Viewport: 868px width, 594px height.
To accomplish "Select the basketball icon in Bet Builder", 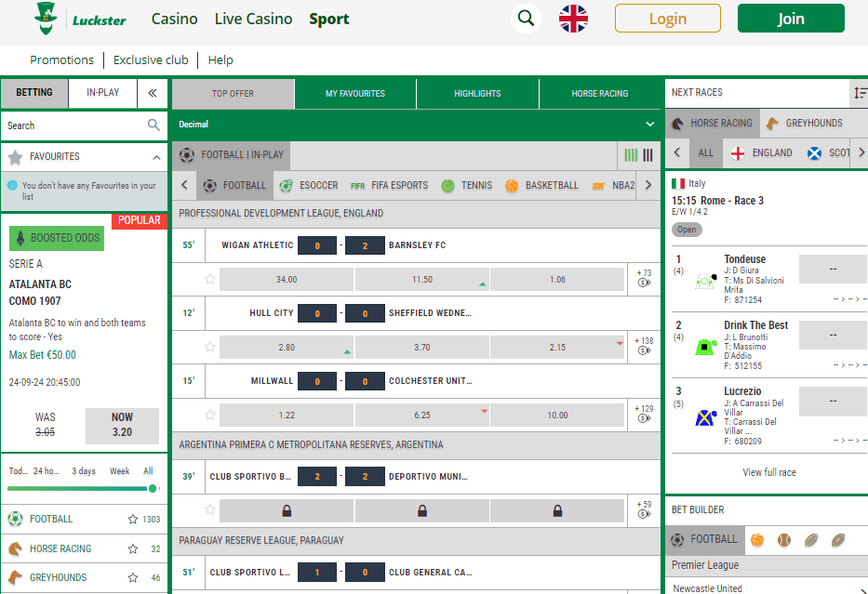I will coord(758,540).
